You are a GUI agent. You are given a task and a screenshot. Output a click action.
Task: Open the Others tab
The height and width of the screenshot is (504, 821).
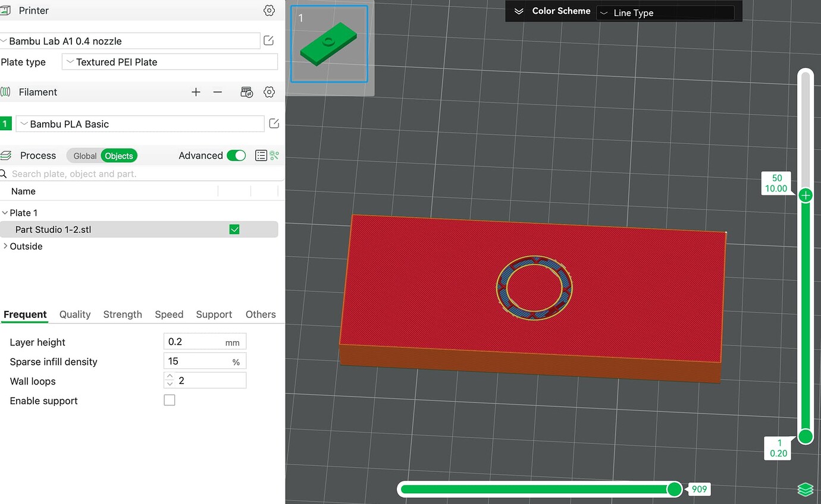[x=261, y=314]
